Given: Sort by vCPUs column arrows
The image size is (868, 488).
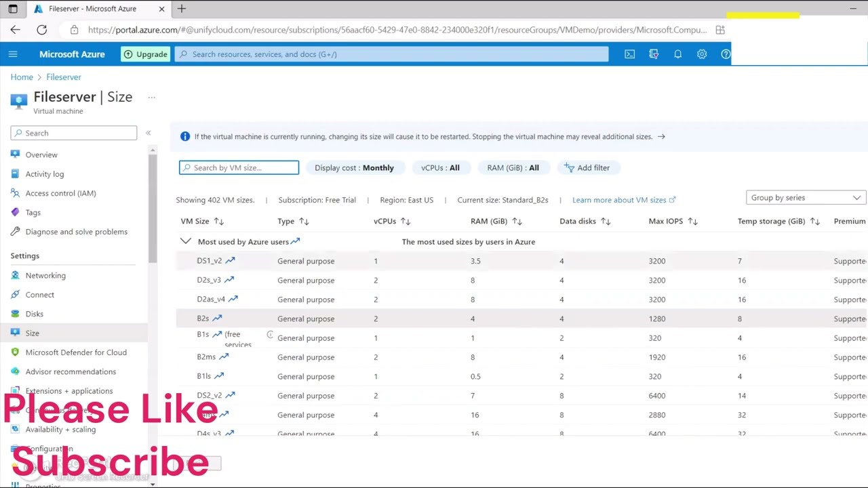Looking at the screenshot, I should [x=406, y=221].
